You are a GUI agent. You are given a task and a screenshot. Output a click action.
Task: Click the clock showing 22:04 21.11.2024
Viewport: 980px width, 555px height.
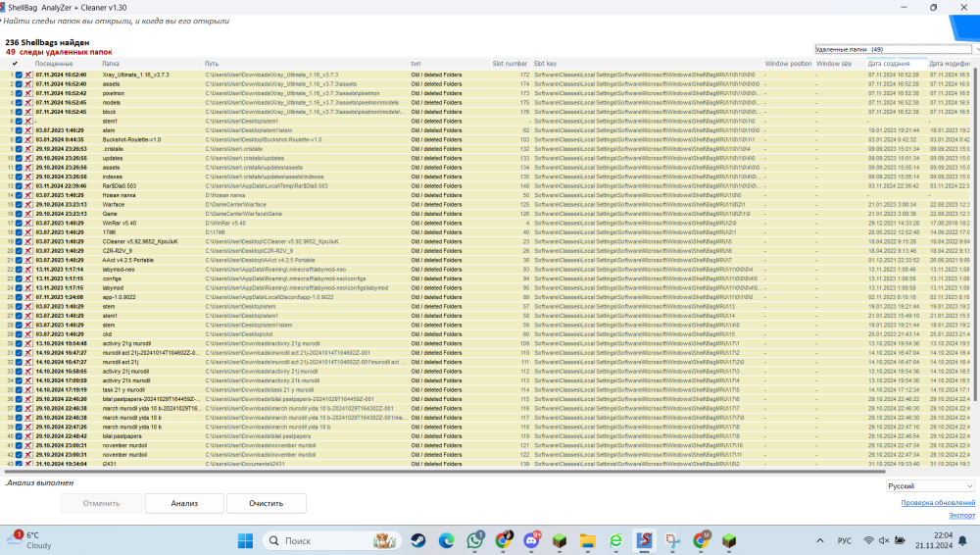coord(934,540)
